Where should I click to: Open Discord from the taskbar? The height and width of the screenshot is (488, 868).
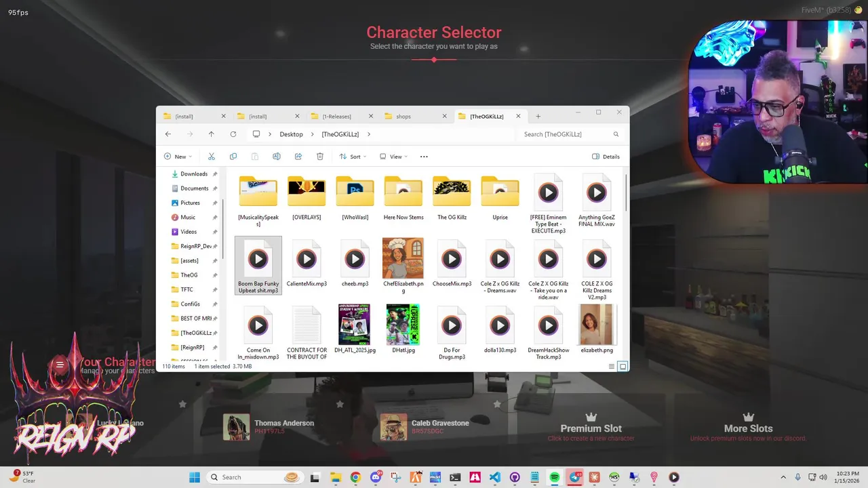point(376,477)
